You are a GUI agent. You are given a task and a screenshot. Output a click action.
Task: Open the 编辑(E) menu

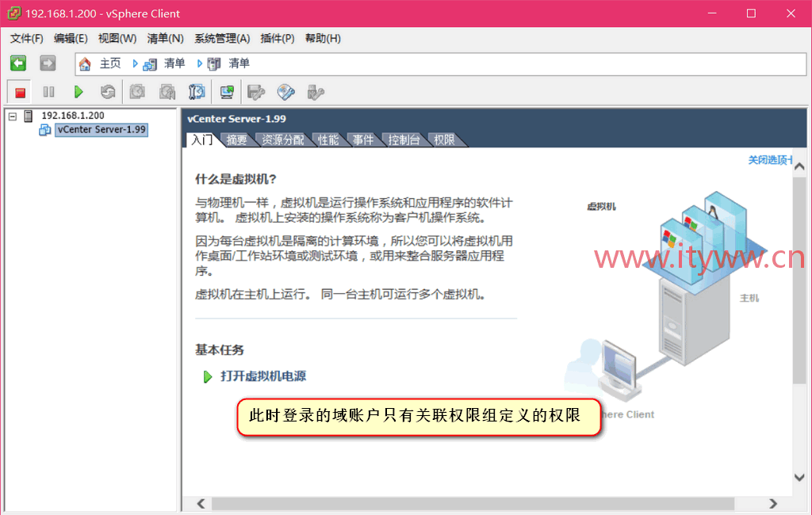[x=71, y=38]
